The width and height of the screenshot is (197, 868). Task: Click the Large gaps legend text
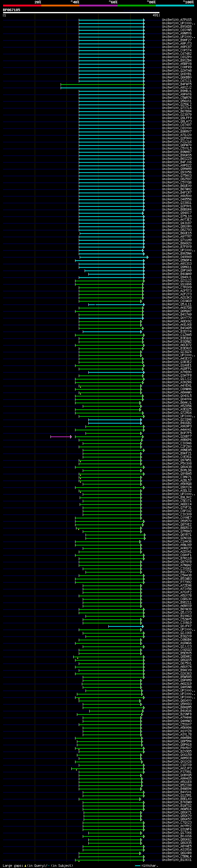(38, 866)
